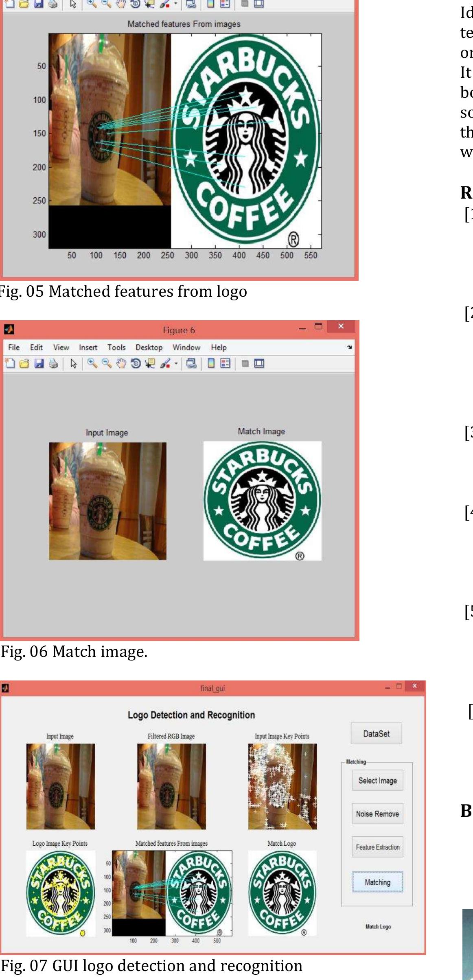This screenshot has height=980, width=473.
Task: Activate Zoom In tool in Figure 6 toolbar
Action: 92,363
